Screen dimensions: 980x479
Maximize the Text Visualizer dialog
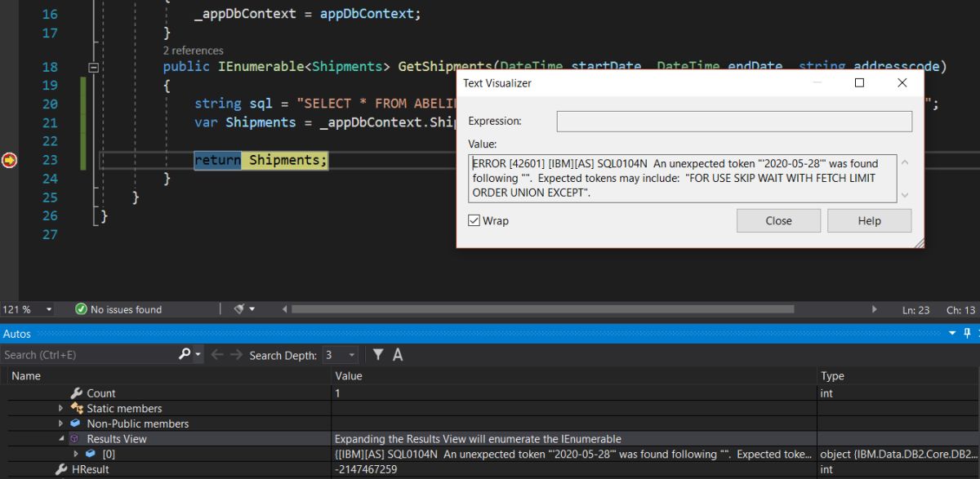tap(859, 82)
